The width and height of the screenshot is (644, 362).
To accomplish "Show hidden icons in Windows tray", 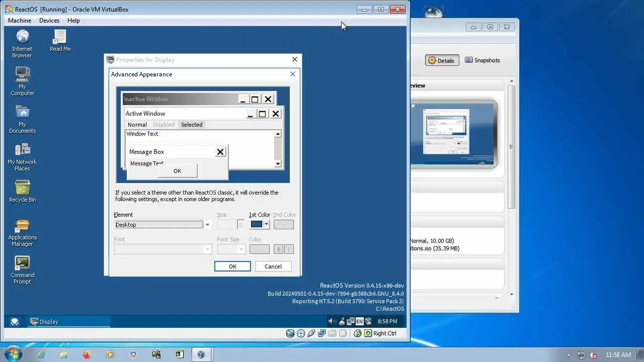I will 569,355.
